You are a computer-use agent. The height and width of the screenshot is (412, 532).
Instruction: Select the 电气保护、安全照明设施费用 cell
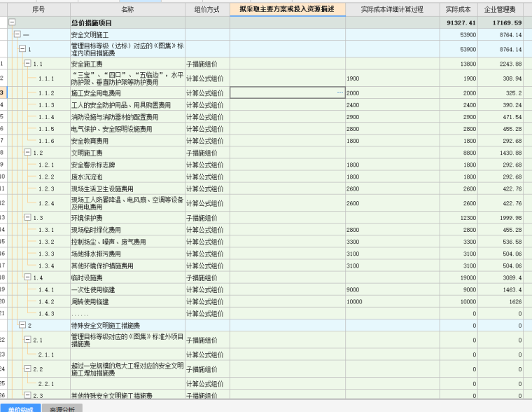tap(127, 129)
